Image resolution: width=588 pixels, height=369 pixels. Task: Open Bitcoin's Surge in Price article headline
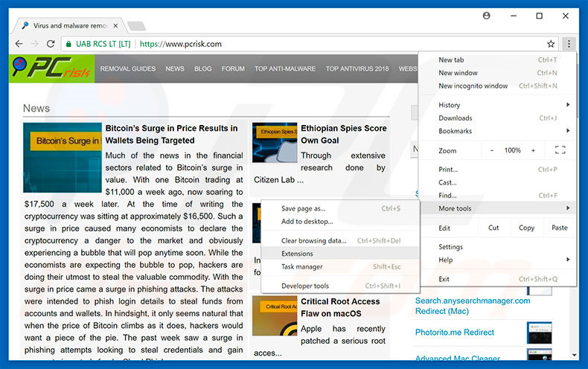(x=171, y=134)
